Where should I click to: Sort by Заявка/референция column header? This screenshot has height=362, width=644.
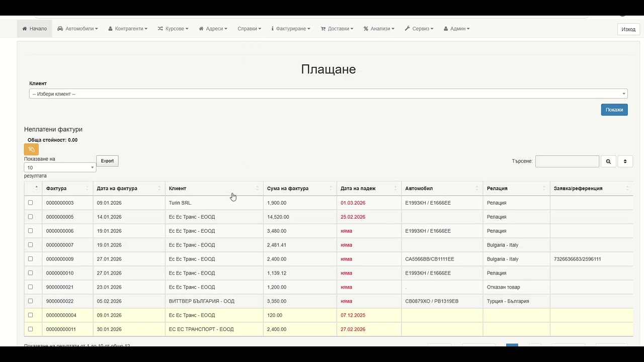tap(591, 189)
